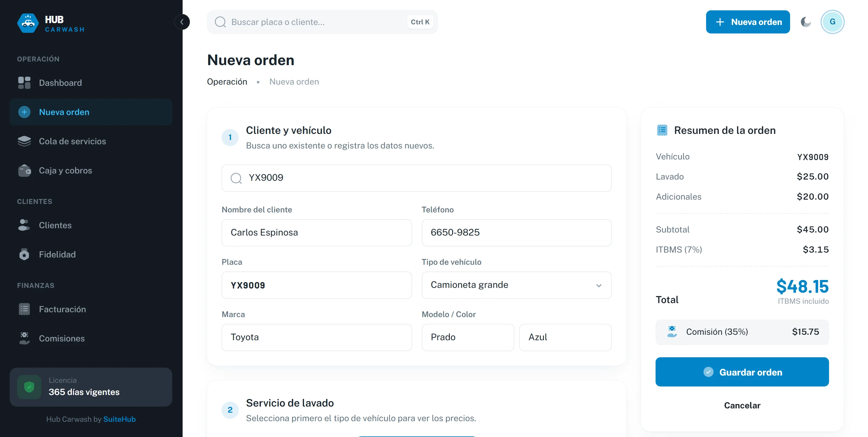The height and width of the screenshot is (437, 868).
Task: Open Facturación in the sidebar
Action: 91,309
